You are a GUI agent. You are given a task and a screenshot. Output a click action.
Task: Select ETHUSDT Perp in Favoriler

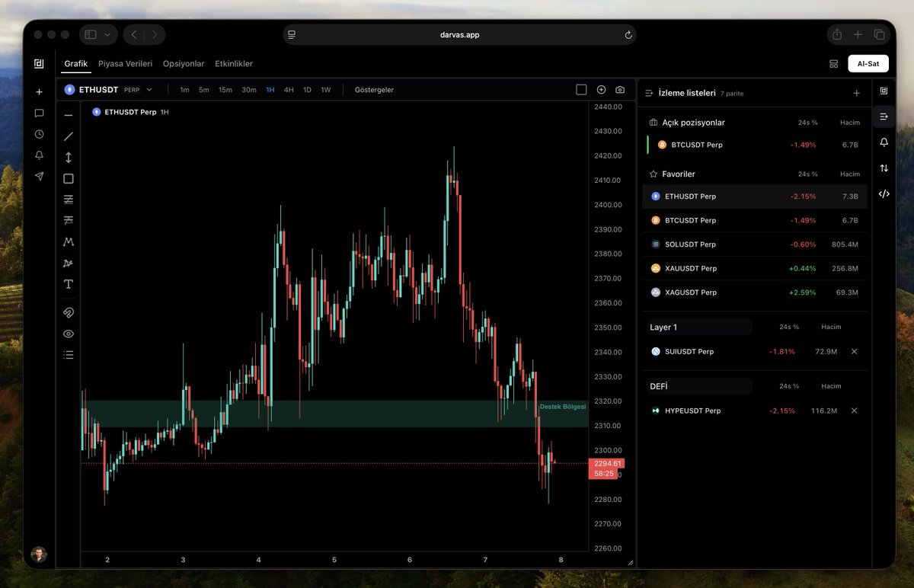[x=756, y=197]
